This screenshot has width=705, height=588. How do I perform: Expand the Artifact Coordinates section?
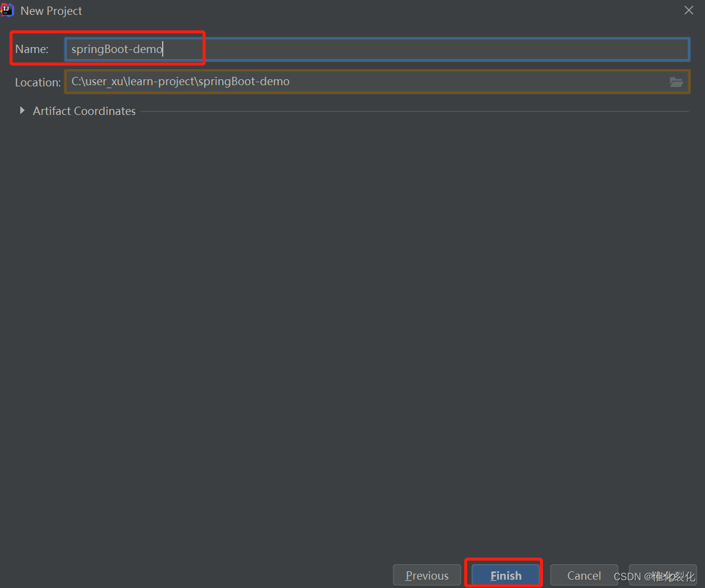[22, 111]
